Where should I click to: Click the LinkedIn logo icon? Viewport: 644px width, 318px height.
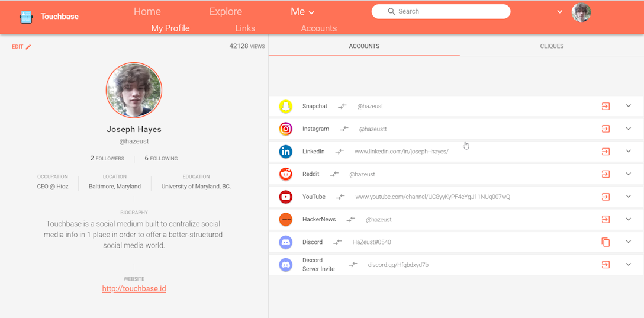[x=286, y=152]
